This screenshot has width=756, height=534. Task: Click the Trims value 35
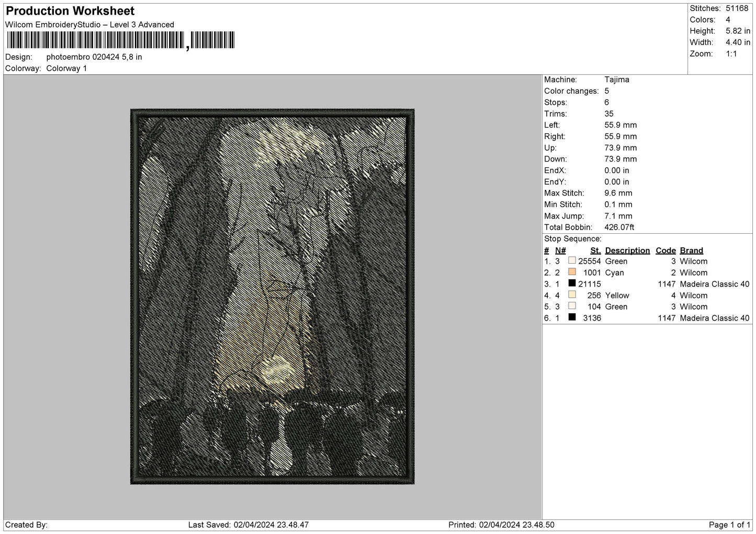coord(609,114)
